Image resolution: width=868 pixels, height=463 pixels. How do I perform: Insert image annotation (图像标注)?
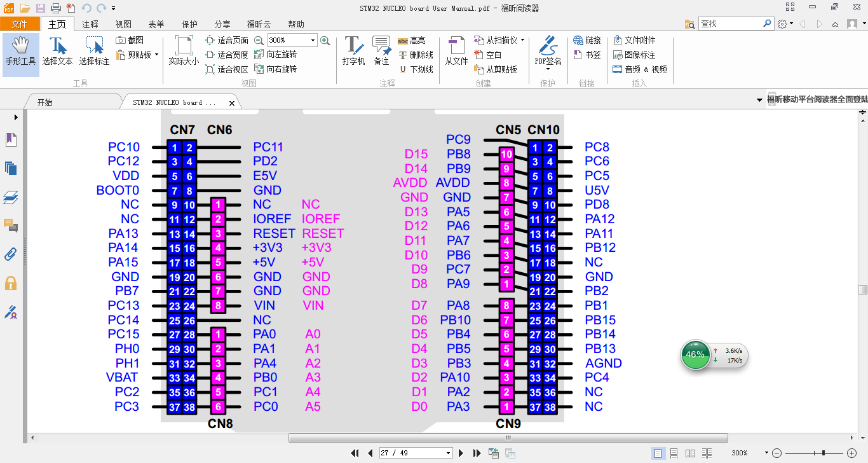click(x=634, y=55)
